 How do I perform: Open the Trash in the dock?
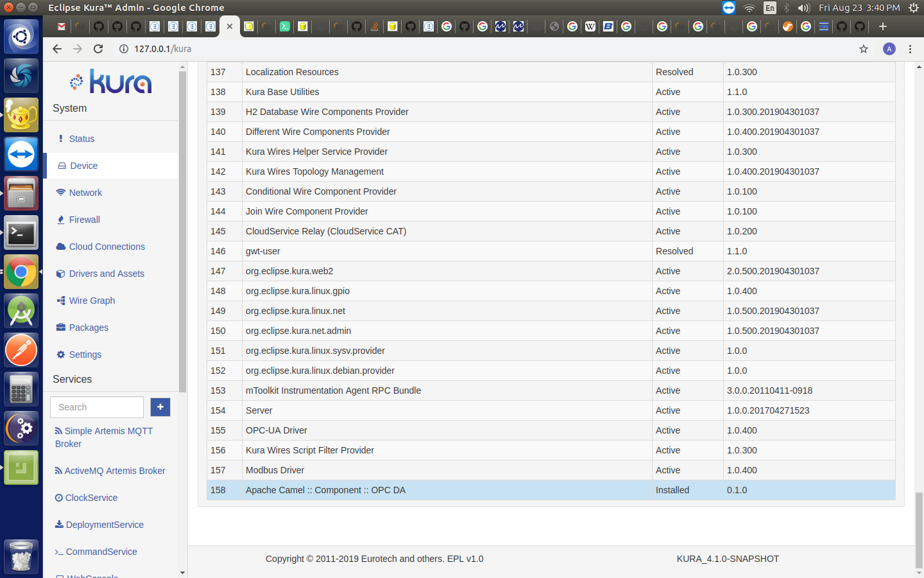pyautogui.click(x=21, y=556)
